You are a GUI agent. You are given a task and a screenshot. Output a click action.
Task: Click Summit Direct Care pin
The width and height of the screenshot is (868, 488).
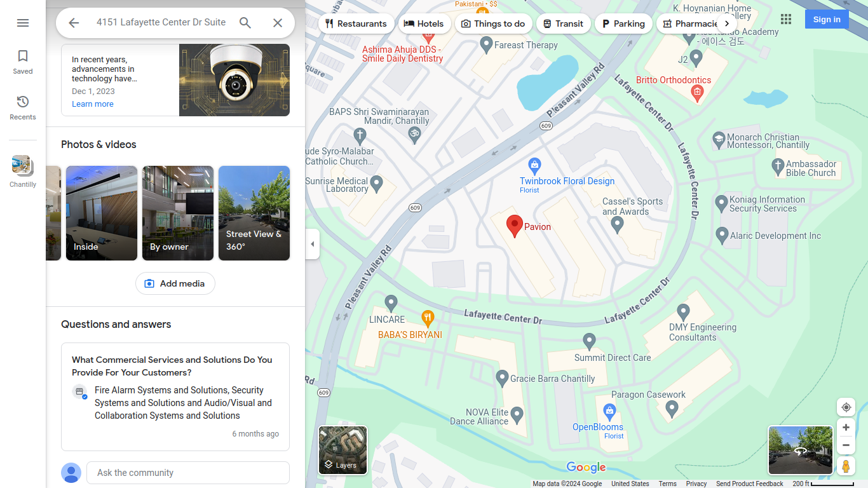click(x=590, y=341)
